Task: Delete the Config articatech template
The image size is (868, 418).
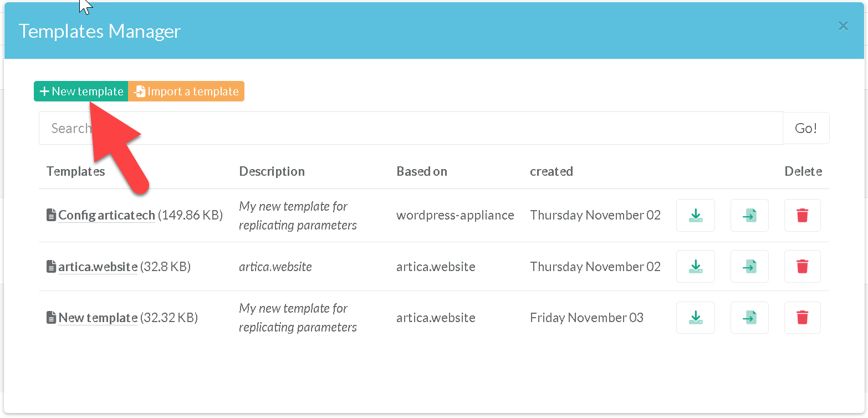Action: tap(802, 215)
